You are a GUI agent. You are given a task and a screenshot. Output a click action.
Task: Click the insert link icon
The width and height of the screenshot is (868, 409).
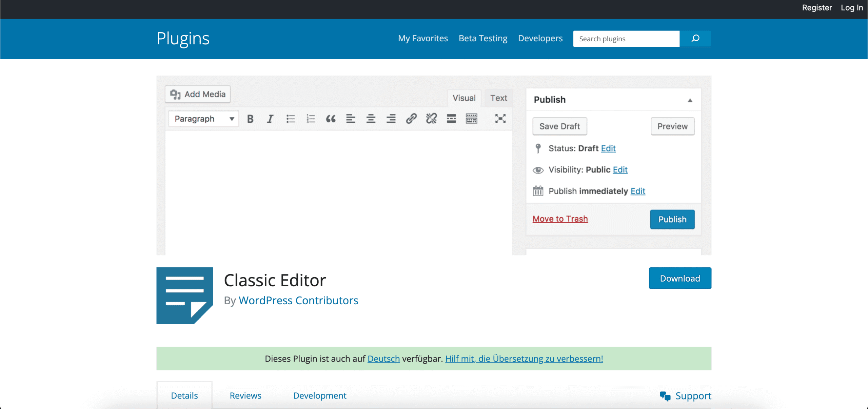click(411, 119)
